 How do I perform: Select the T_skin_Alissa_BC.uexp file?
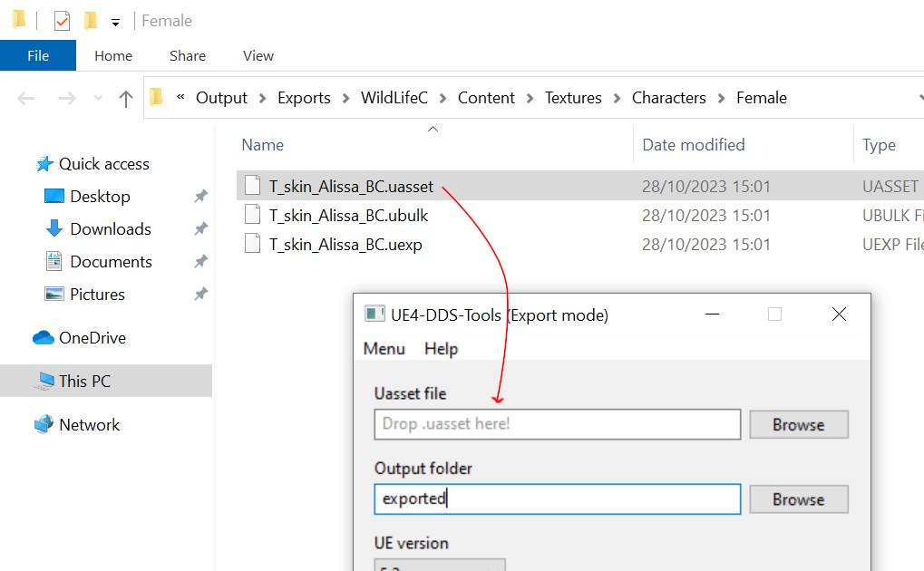tap(345, 245)
